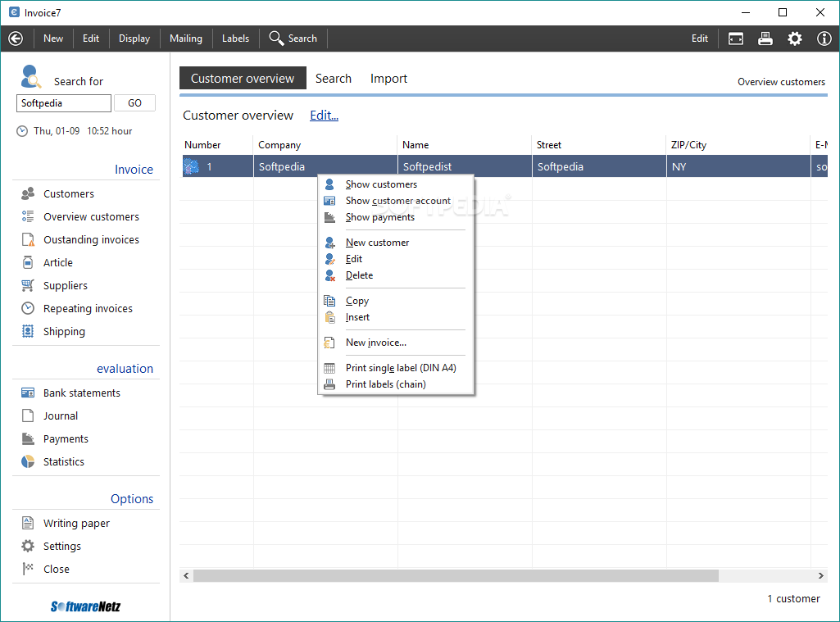Click the magnifier Search icon in toolbar
This screenshot has width=840, height=622.
(276, 38)
